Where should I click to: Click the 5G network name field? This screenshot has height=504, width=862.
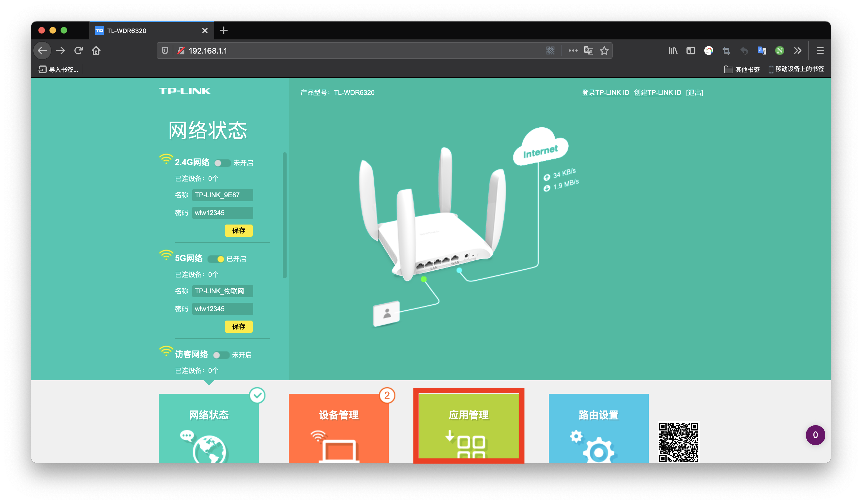pos(222,291)
